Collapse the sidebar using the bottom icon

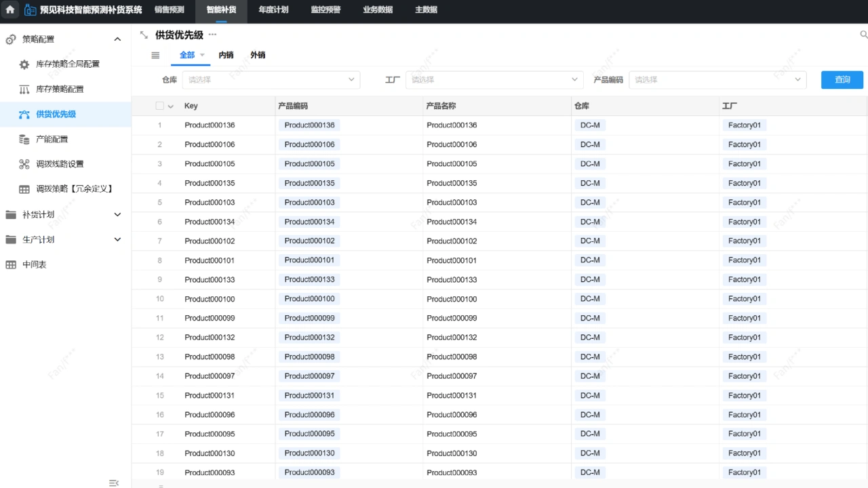point(114,483)
